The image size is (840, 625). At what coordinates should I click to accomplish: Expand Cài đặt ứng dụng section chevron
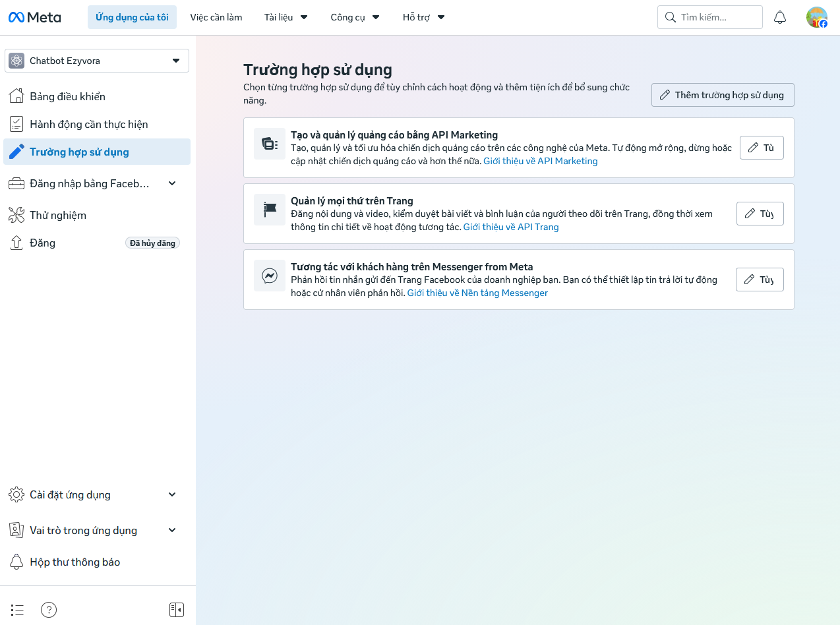click(x=172, y=494)
